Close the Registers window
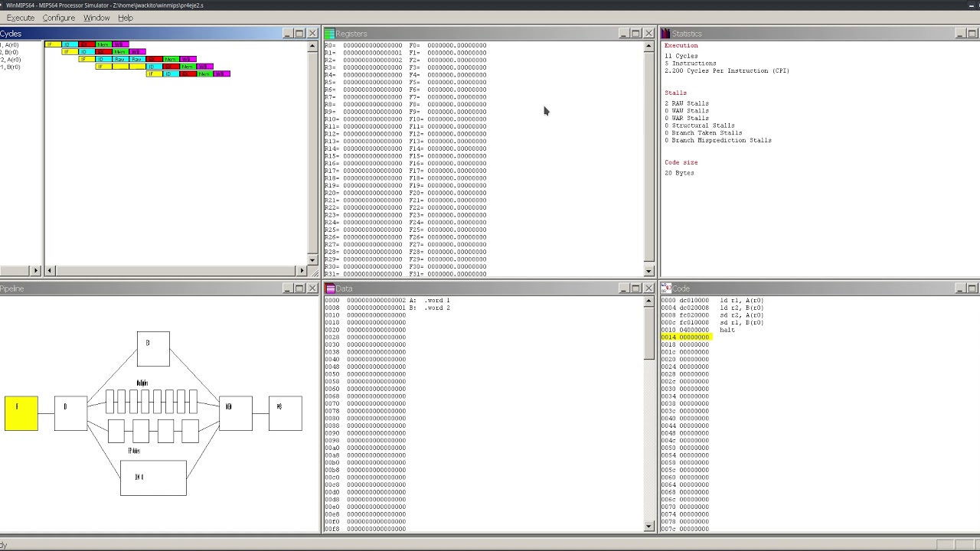 pyautogui.click(x=648, y=34)
